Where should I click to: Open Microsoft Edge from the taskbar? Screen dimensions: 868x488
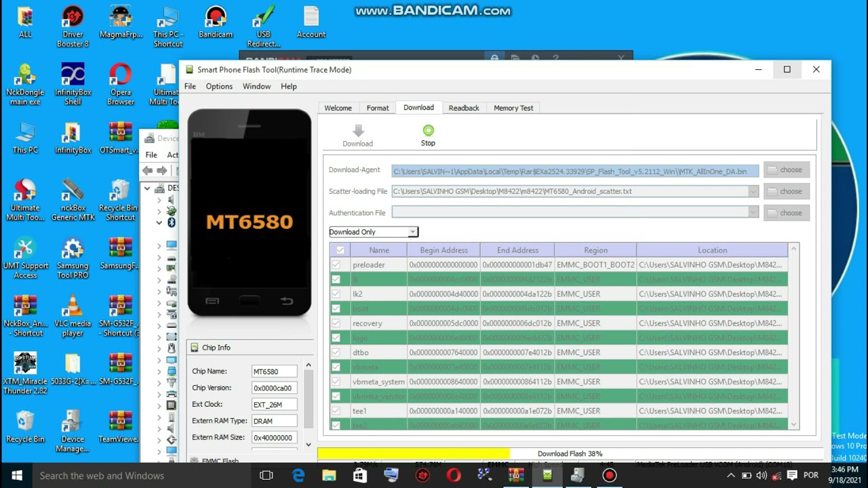(x=298, y=475)
